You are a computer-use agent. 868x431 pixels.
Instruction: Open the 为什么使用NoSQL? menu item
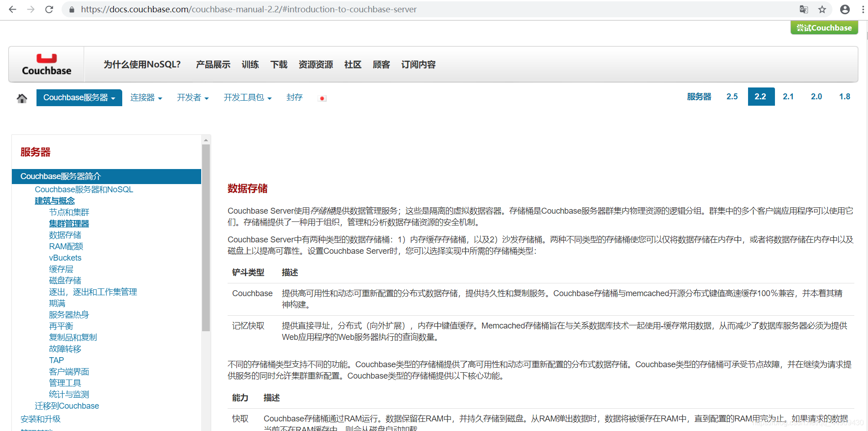point(142,64)
